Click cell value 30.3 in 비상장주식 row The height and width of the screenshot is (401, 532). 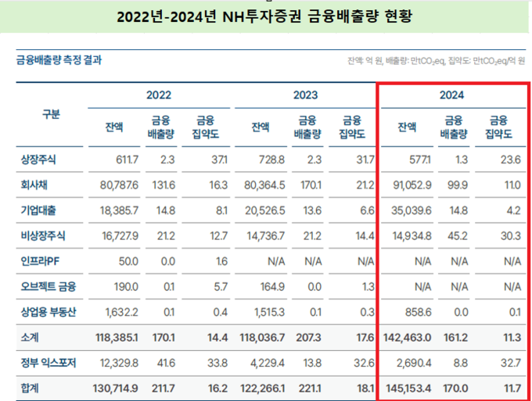511,236
